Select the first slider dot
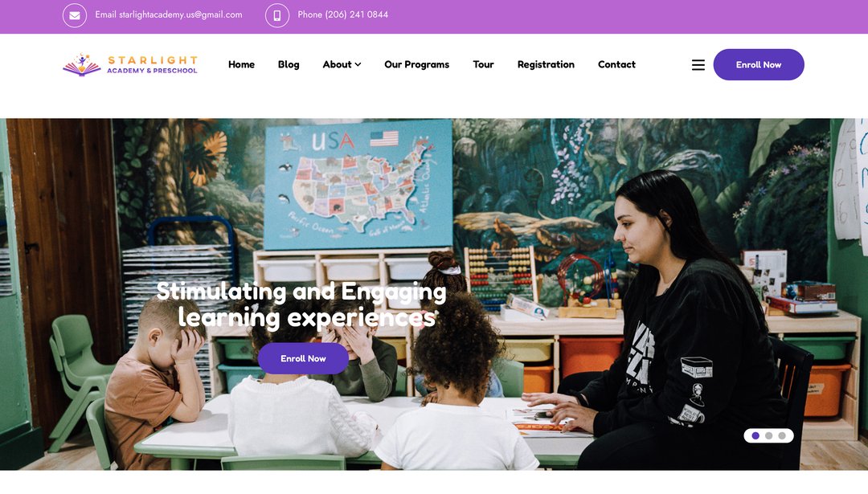The width and height of the screenshot is (868, 494). (755, 436)
